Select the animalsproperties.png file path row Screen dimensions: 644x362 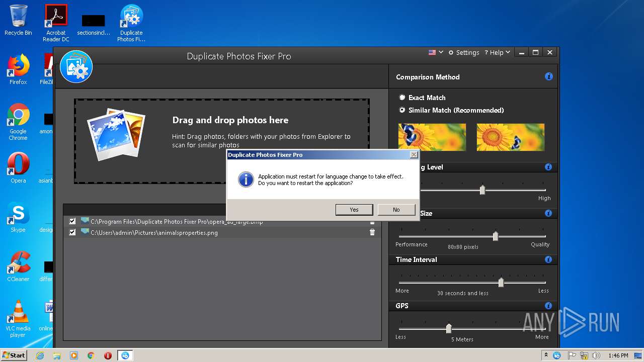coord(222,232)
